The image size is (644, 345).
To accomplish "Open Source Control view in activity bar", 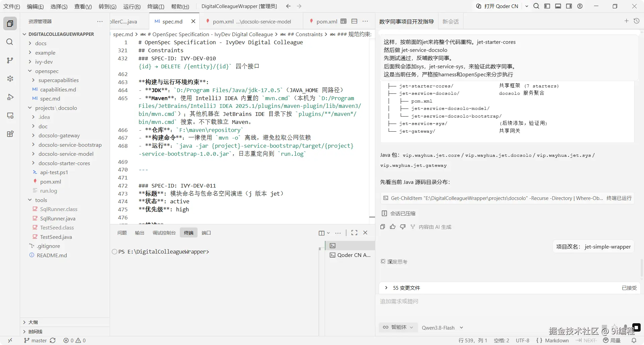I will [x=10, y=60].
